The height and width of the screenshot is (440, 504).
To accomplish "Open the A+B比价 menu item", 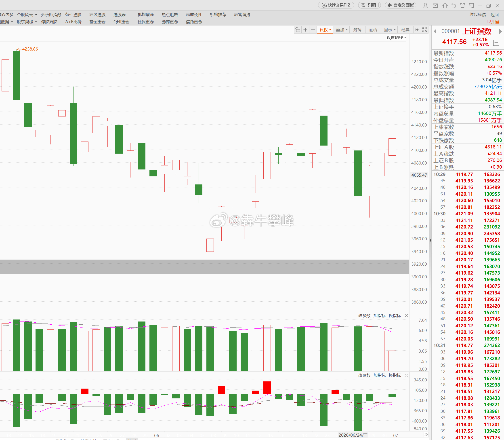I will pyautogui.click(x=73, y=22).
